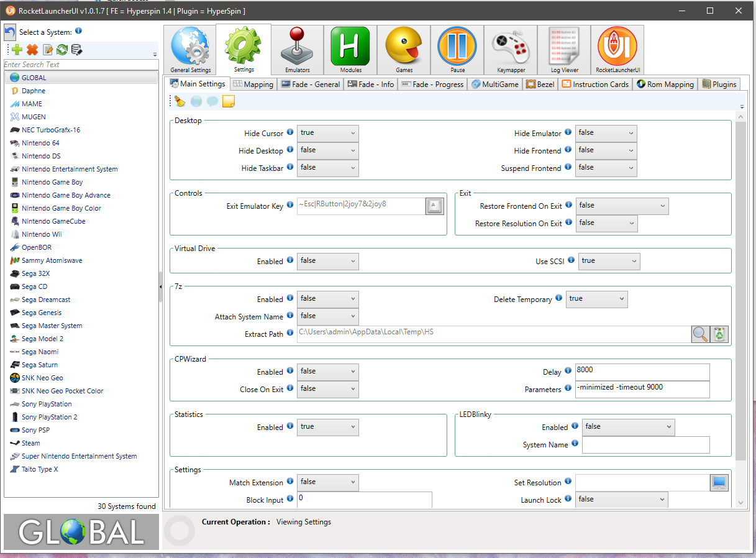The height and width of the screenshot is (558, 756).
Task: Click recycle bin icon beside Extract Path
Action: click(719, 334)
